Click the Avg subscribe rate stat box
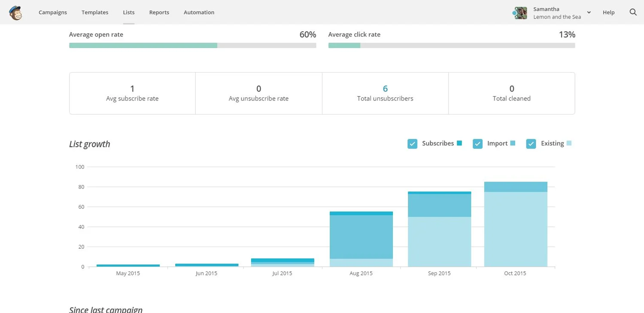This screenshot has height=313, width=644. 132,93
